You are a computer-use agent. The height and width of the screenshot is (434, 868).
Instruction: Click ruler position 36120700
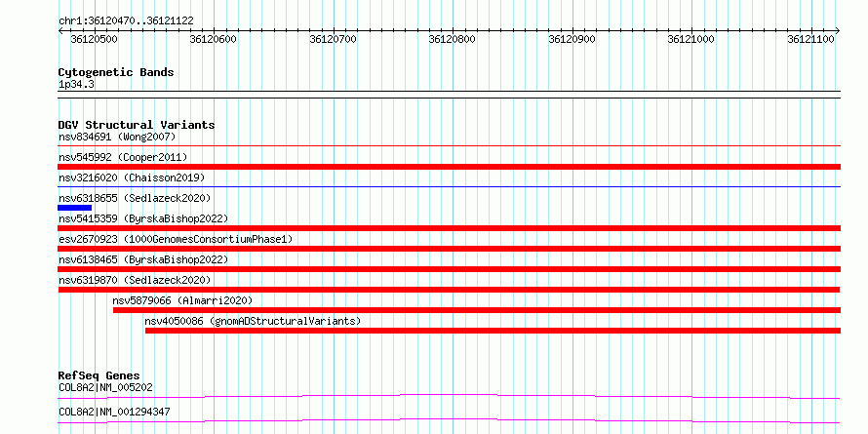click(334, 39)
